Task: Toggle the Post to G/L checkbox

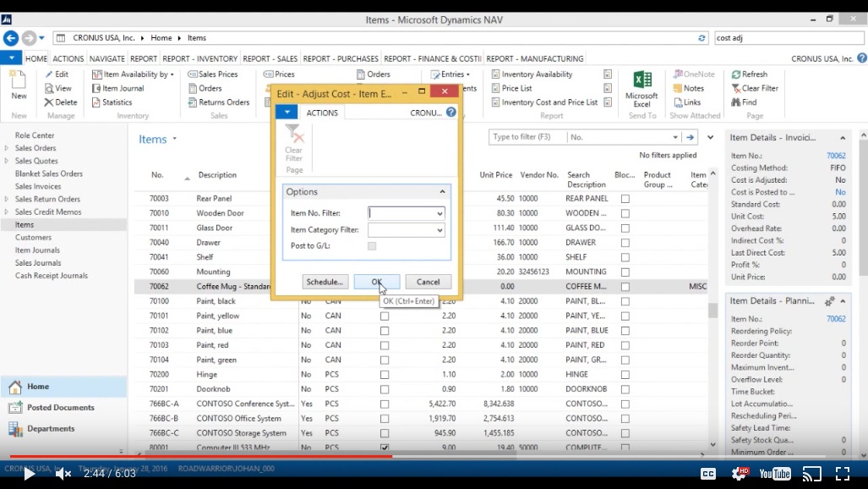Action: [372, 246]
